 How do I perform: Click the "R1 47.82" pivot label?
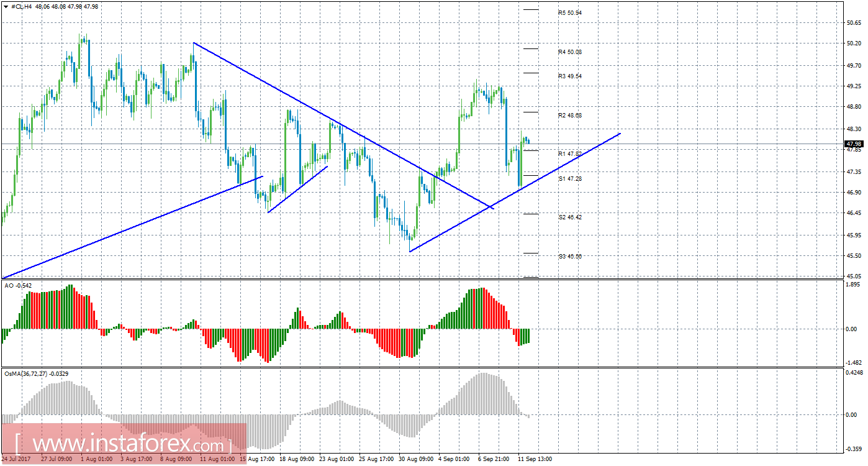pos(570,153)
